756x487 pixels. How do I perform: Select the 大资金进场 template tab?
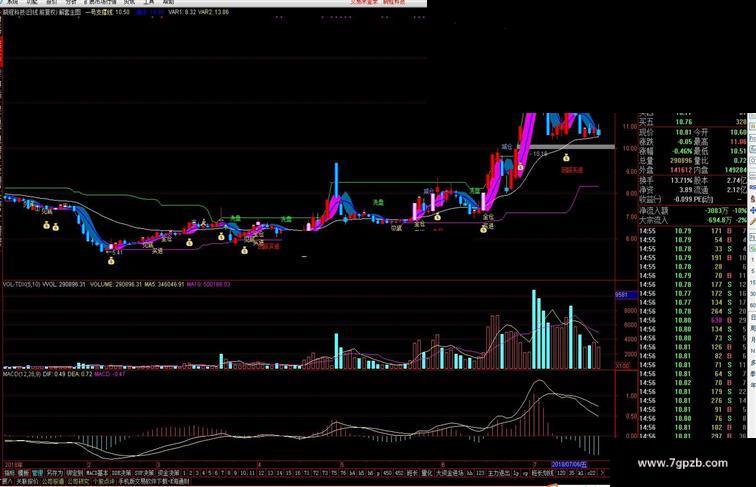coord(449,473)
